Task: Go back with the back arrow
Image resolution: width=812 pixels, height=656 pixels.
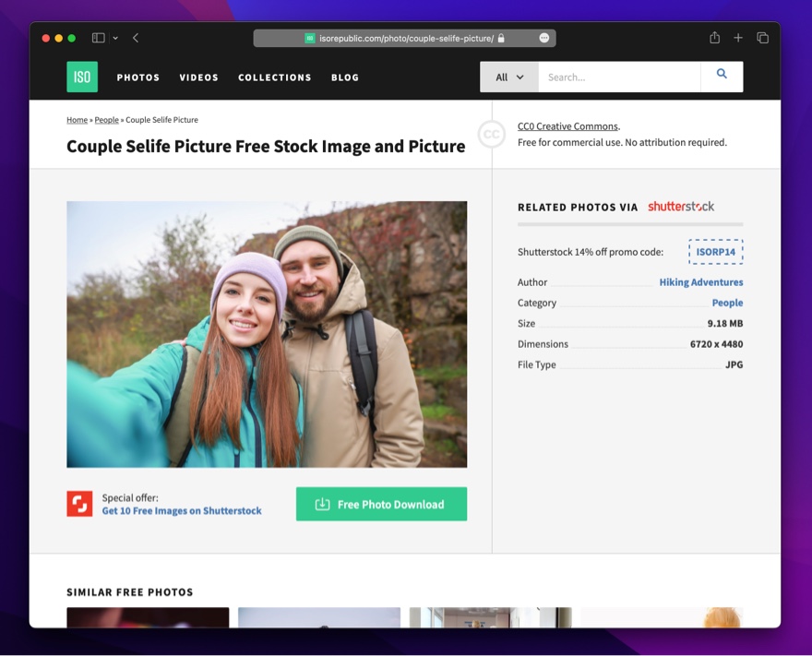Action: tap(136, 38)
